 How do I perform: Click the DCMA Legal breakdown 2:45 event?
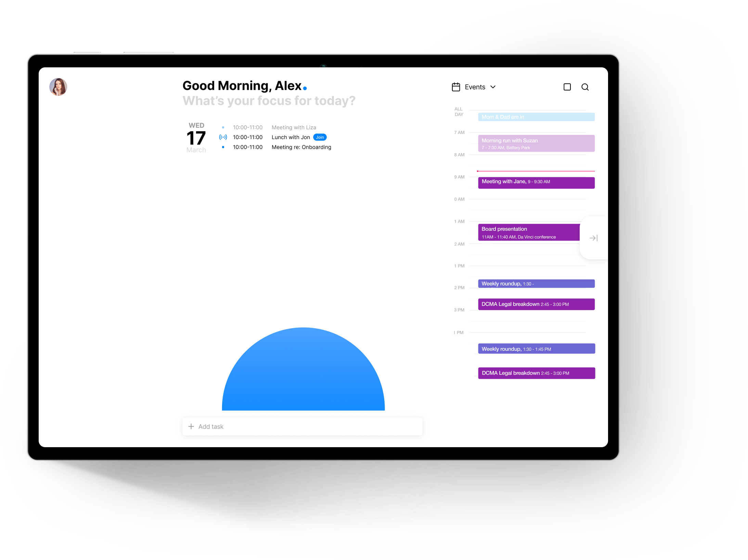pyautogui.click(x=536, y=304)
